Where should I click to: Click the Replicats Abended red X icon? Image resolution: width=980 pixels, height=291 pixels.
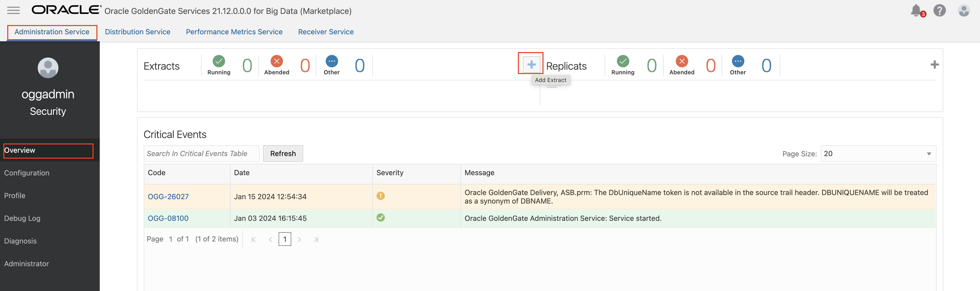click(682, 61)
